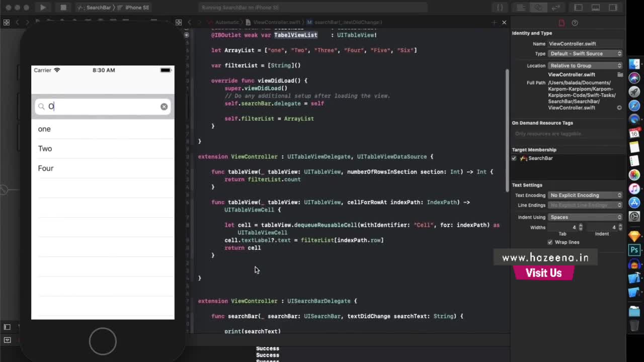Screen dimensions: 644x362
Task: Click ViewController.swift in the jump bar
Action: pos(273,22)
